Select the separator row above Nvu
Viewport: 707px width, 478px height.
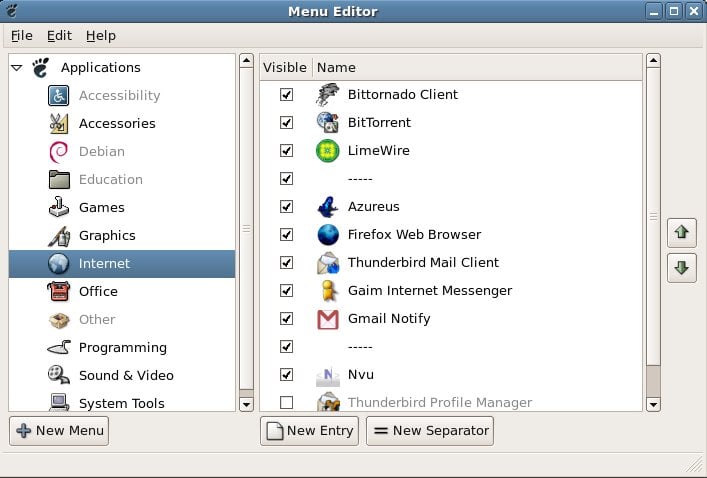[x=451, y=346]
